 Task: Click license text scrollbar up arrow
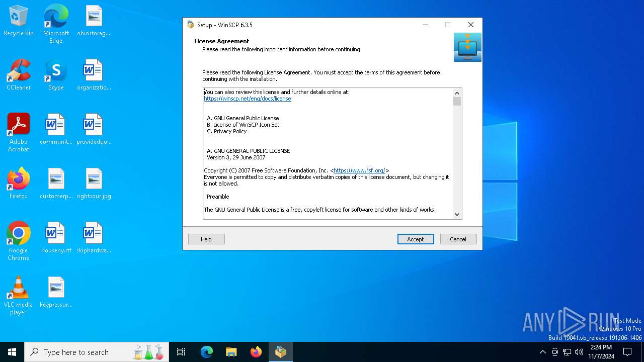457,93
